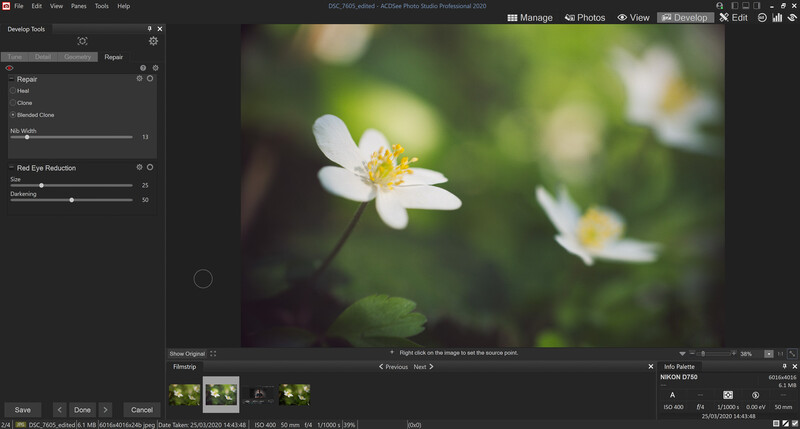
Task: Toggle Red Eye Reduction enable circle
Action: click(150, 167)
